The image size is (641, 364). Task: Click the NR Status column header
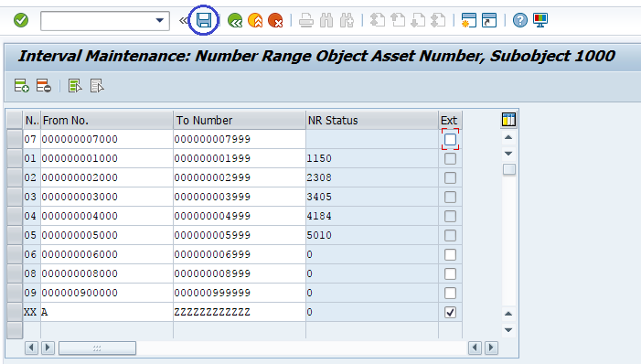point(372,120)
